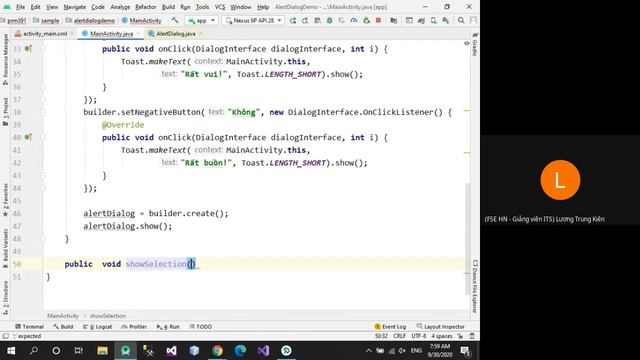Open the Refactor menu

tap(146, 7)
